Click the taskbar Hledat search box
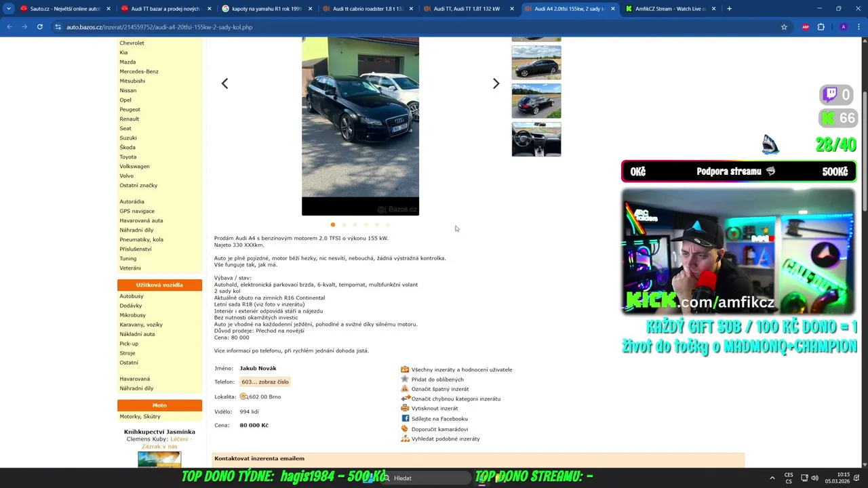The width and height of the screenshot is (868, 488). [424, 478]
